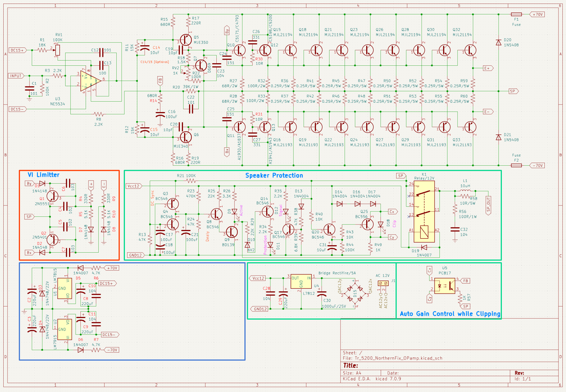Viewport: 566px width, 392px height.
Task: Click the orange 'DC Sync' annotation near Q3
Action: (x=152, y=198)
